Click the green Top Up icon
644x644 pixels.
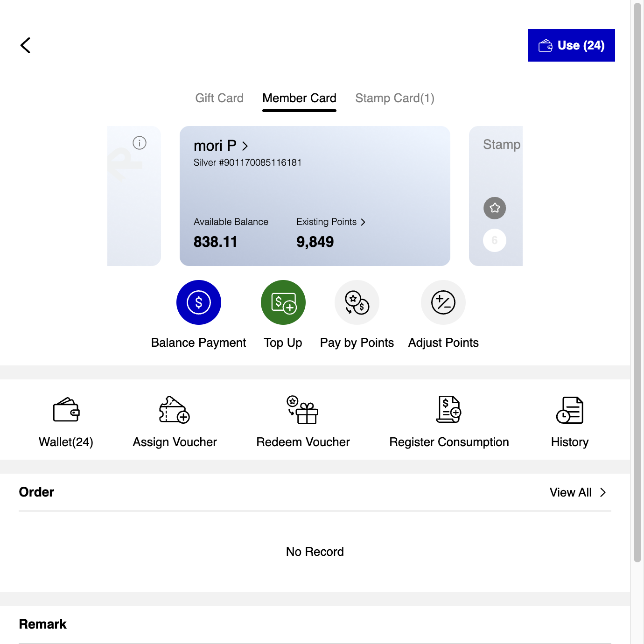click(x=283, y=302)
